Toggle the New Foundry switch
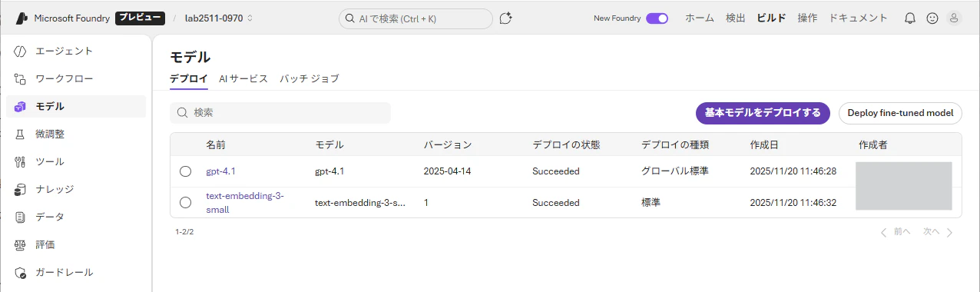The image size is (980, 292). pyautogui.click(x=657, y=18)
